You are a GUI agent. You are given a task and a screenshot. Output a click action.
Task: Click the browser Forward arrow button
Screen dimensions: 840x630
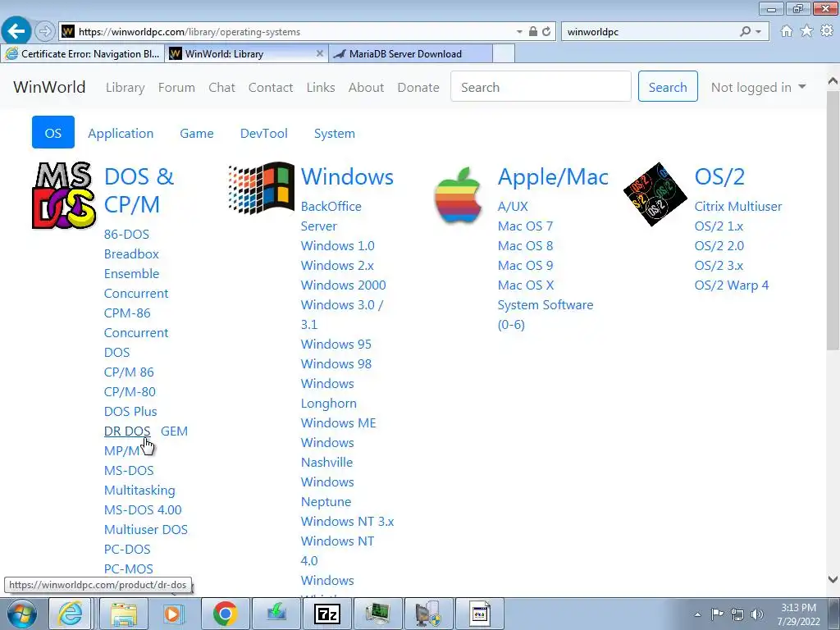point(45,32)
